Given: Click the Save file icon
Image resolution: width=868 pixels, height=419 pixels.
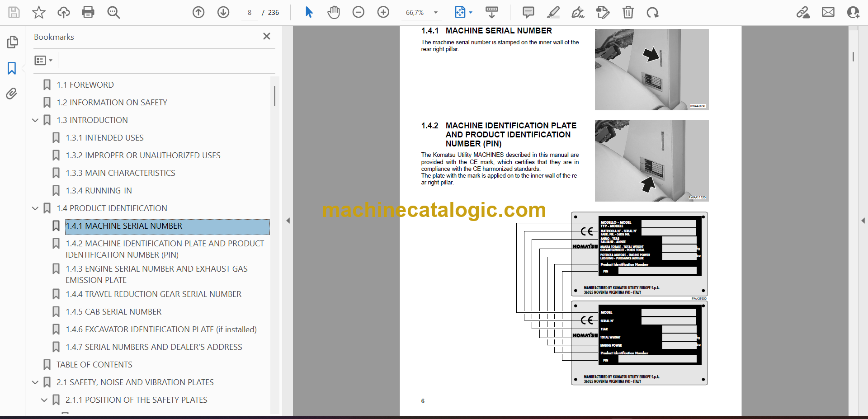Looking at the screenshot, I should (x=14, y=12).
